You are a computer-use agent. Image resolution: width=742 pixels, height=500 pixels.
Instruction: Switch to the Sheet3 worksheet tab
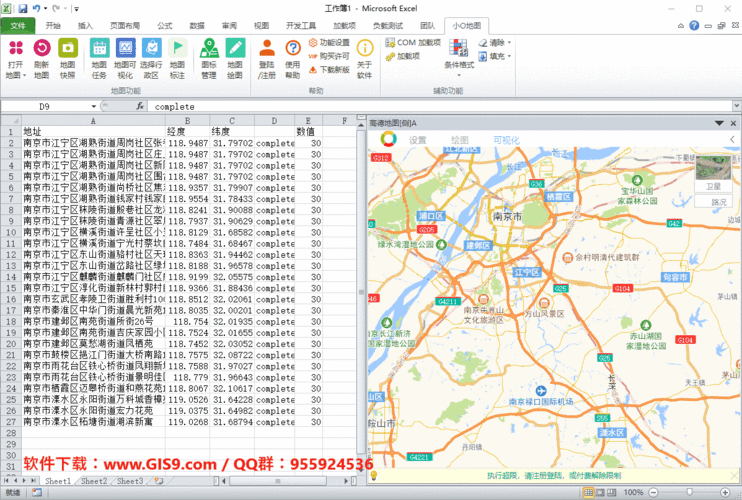[130, 481]
